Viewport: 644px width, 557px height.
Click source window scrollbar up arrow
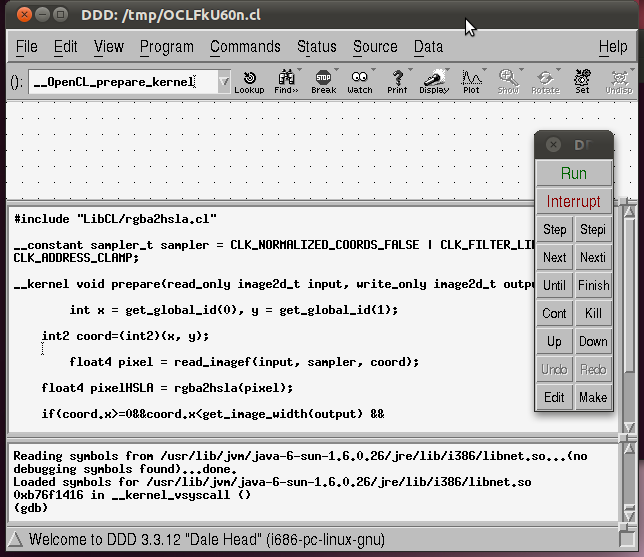coord(629,212)
